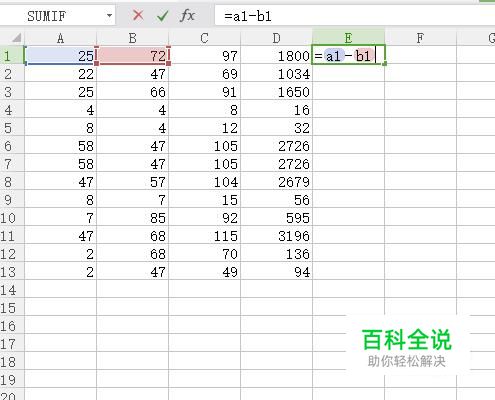
Task: Select row 17 header
Action: tap(12, 343)
